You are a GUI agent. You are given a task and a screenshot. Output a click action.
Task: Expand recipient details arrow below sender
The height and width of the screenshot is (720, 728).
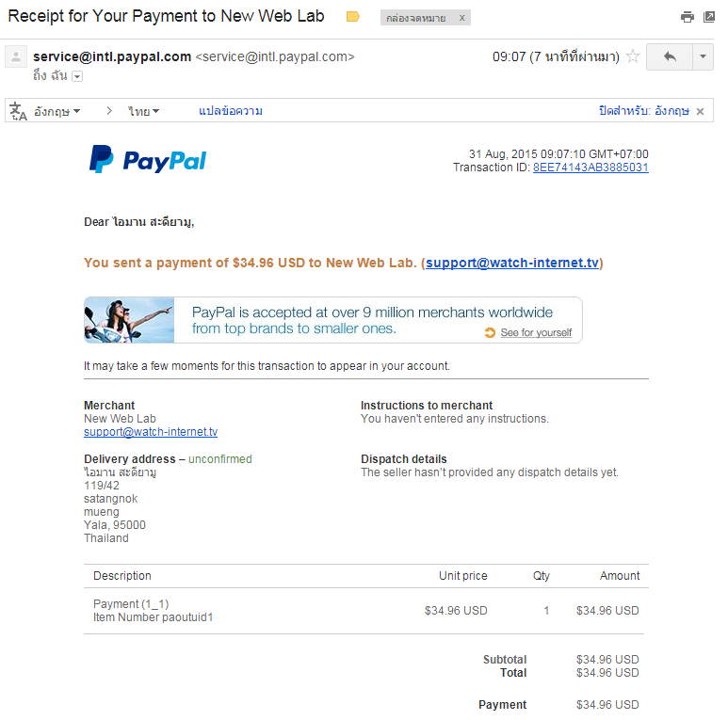click(x=77, y=76)
